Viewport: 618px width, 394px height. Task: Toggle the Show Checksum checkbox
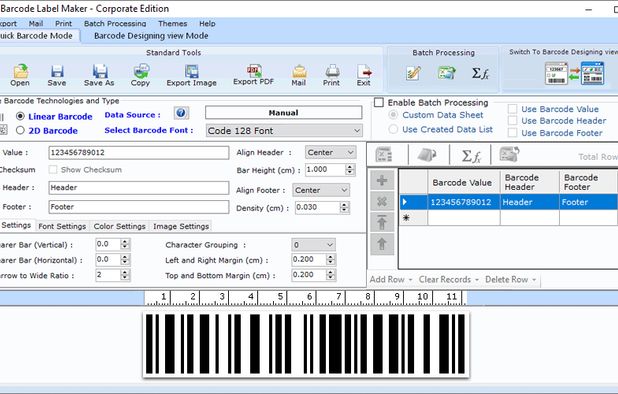coord(53,169)
